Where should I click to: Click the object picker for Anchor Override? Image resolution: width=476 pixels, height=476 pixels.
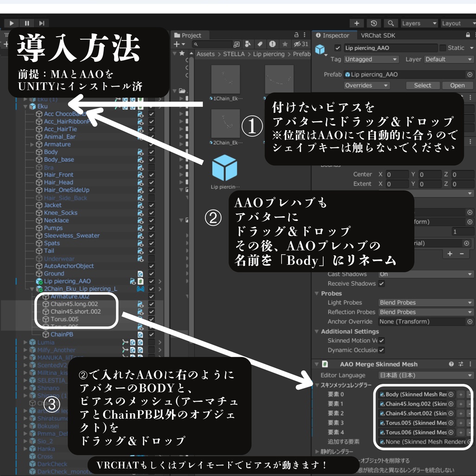469,321
